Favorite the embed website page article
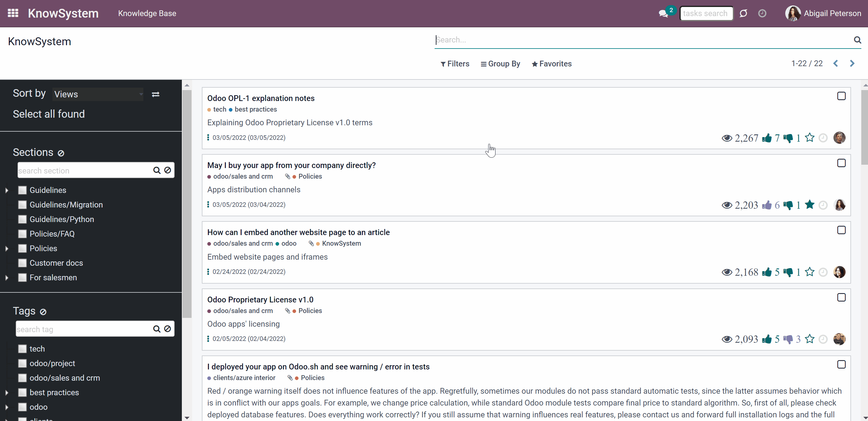The image size is (868, 421). (810, 272)
